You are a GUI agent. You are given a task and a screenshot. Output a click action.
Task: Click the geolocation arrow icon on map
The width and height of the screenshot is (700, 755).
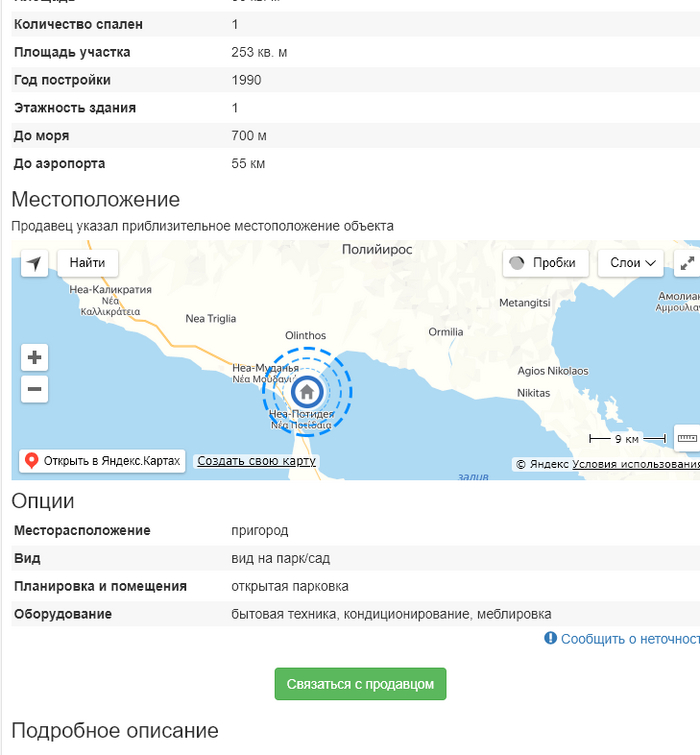click(35, 263)
